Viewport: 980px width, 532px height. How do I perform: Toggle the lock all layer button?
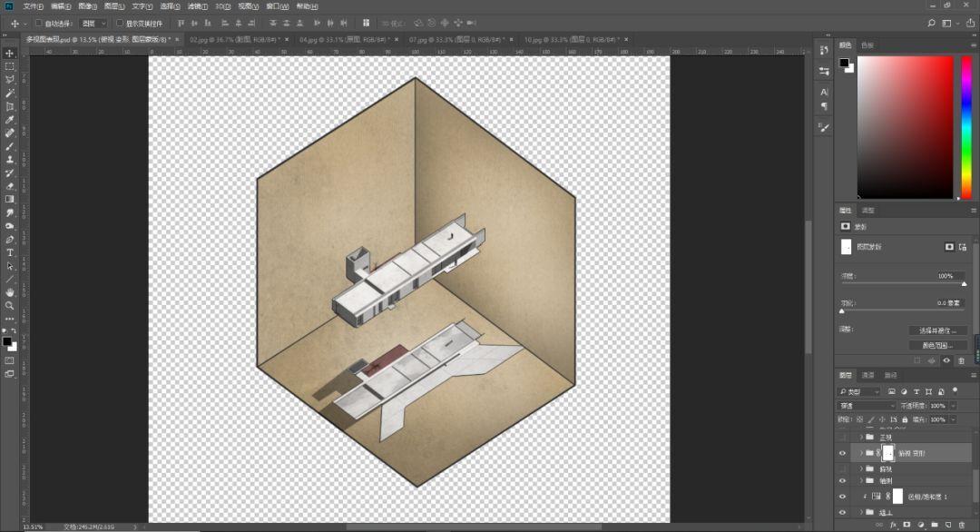pyautogui.click(x=905, y=419)
